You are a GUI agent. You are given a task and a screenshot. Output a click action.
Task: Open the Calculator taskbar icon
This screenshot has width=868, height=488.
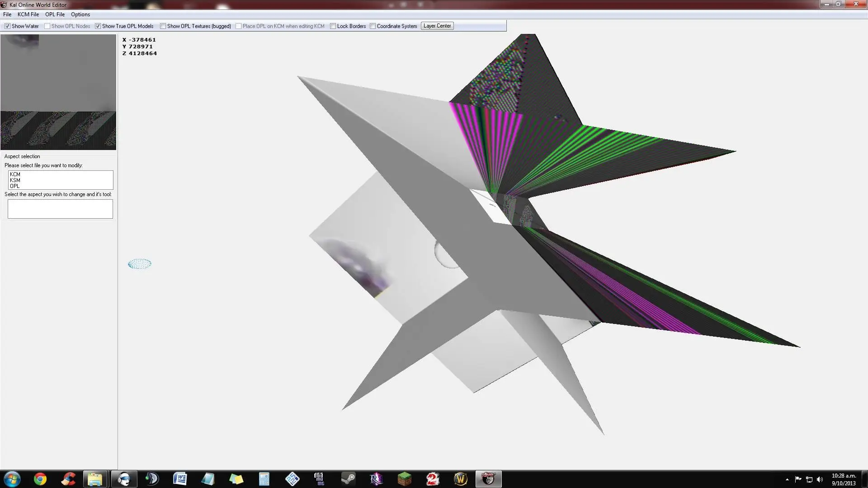[x=264, y=479]
